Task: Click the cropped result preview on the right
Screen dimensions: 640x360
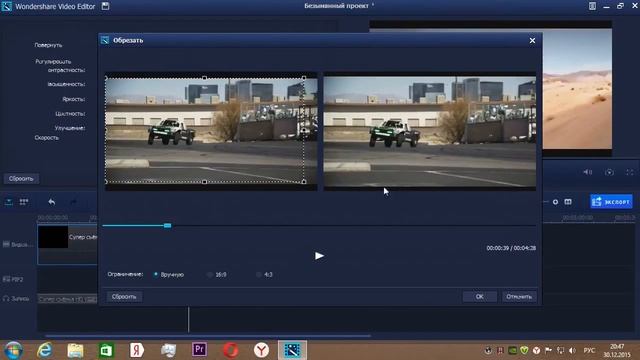Action: [430, 131]
